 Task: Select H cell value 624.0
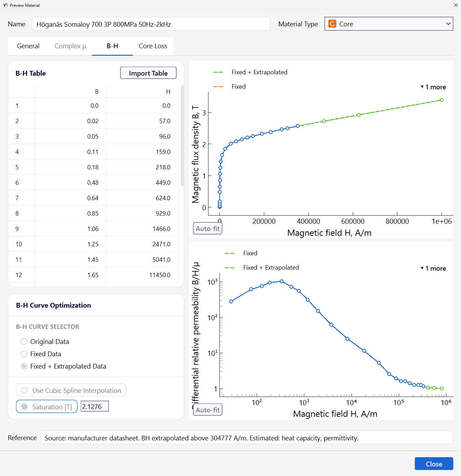click(142, 198)
